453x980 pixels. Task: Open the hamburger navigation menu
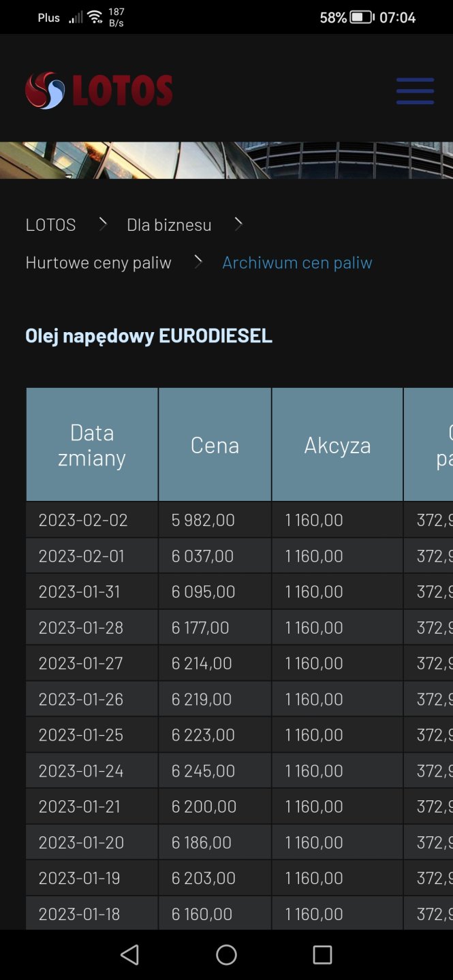click(x=415, y=91)
